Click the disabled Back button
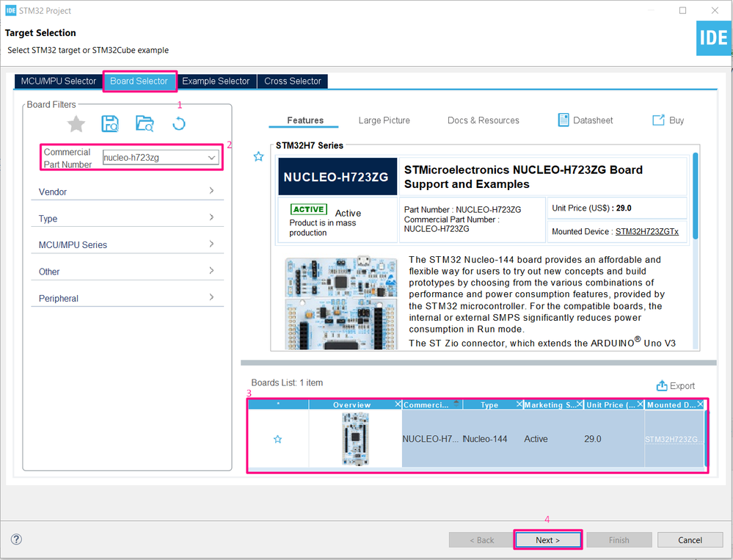This screenshot has height=560, width=733. click(x=481, y=540)
